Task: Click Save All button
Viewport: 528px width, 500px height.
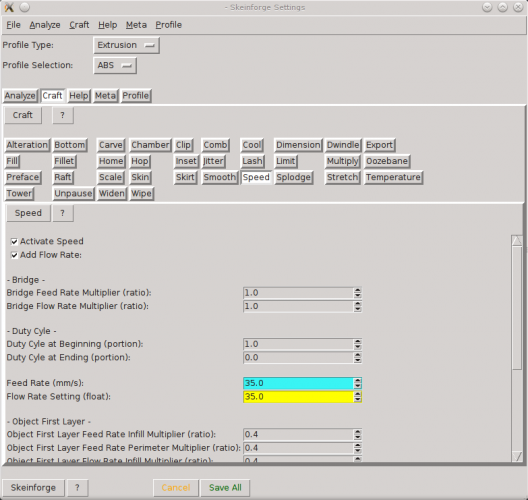Action: click(x=225, y=488)
